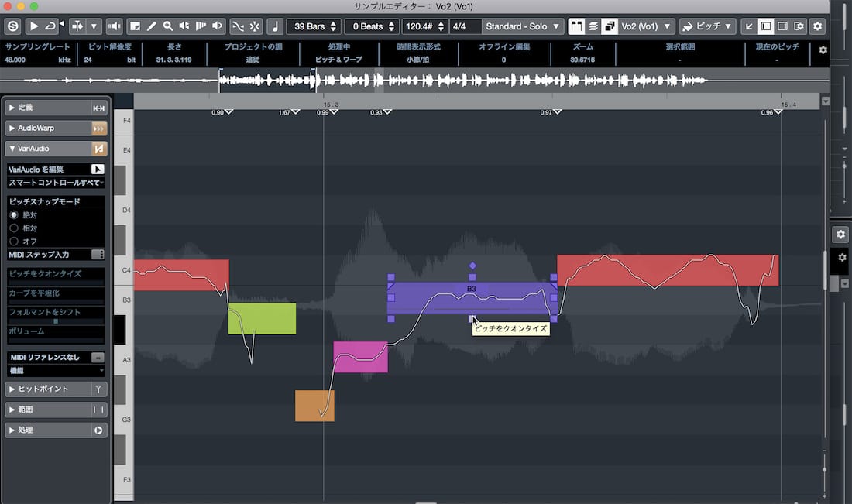This screenshot has width=852, height=504.
Task: Select the Draw pencil tool
Action: 152,26
